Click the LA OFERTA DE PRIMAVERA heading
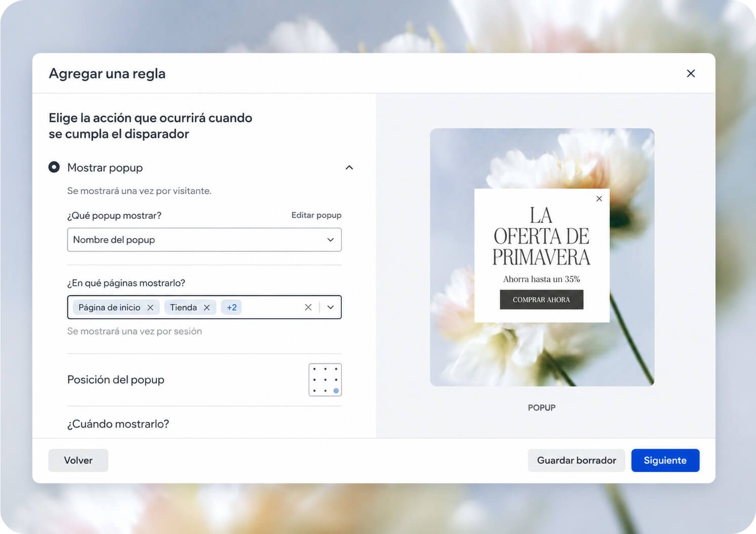 (541, 236)
